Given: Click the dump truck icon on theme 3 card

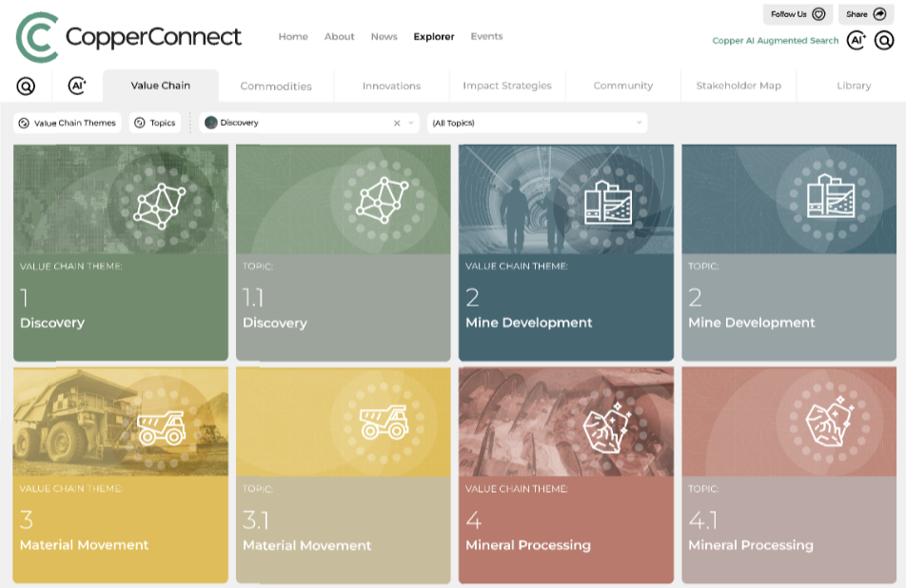Looking at the screenshot, I should coord(161,428).
